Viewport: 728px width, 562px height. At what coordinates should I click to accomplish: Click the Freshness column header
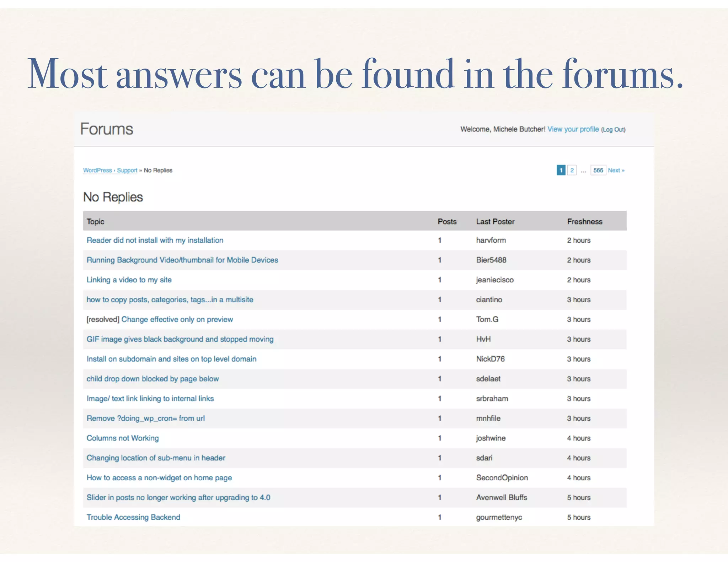pos(585,221)
